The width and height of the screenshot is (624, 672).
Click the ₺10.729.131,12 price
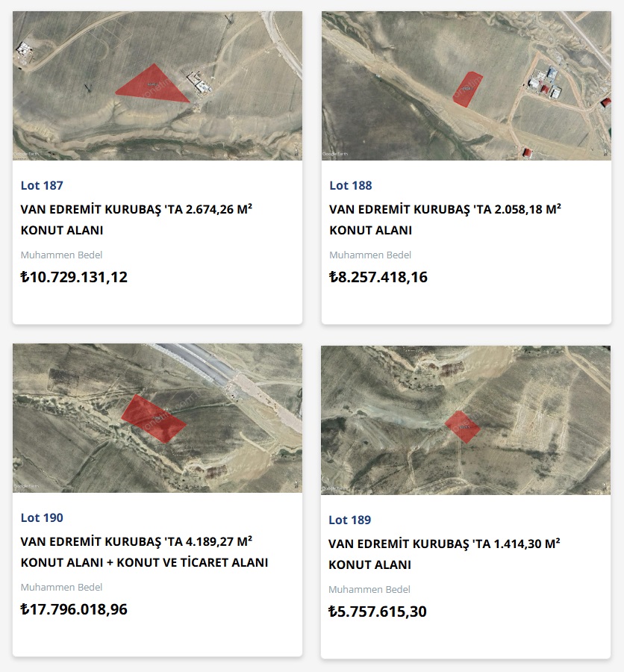pyautogui.click(x=74, y=277)
